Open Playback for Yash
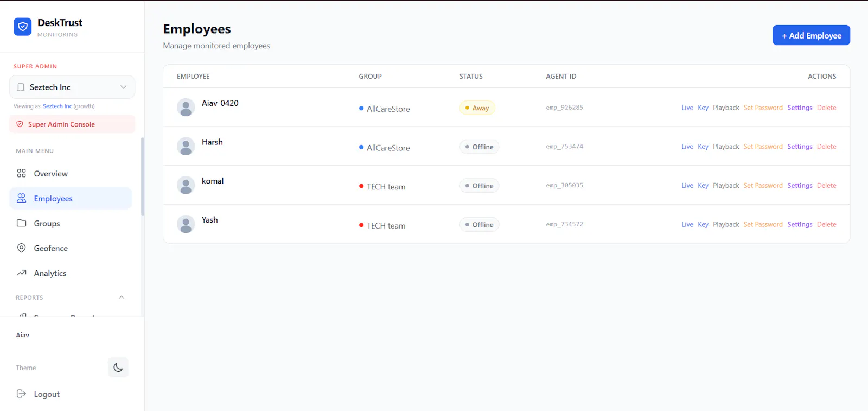The height and width of the screenshot is (411, 868). 726,224
